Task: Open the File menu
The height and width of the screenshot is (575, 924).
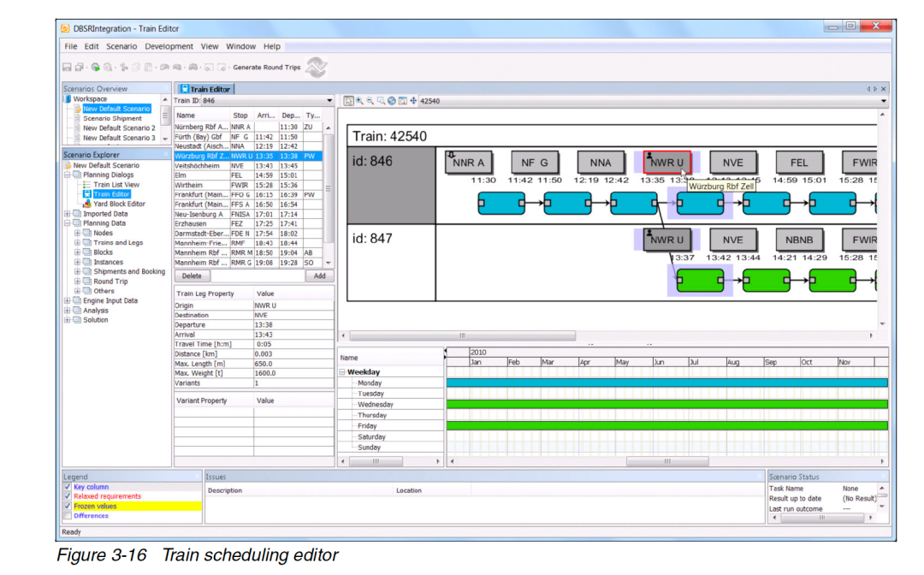Action: pyautogui.click(x=71, y=46)
